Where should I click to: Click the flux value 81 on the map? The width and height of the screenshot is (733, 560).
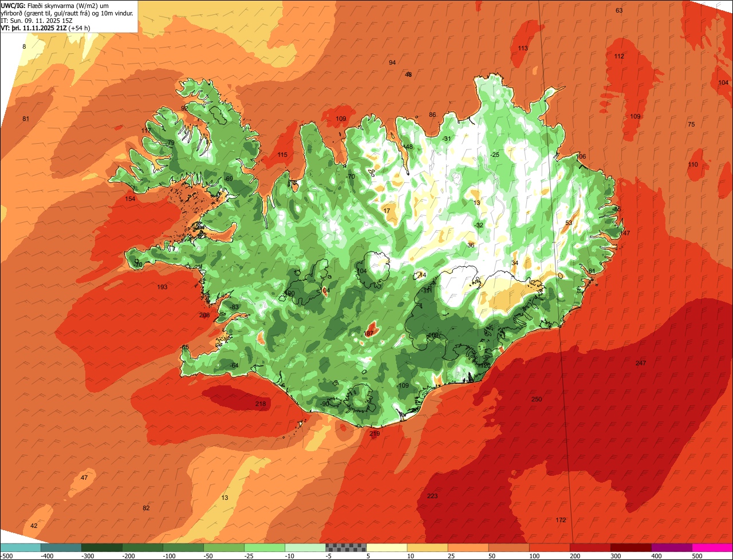26,119
